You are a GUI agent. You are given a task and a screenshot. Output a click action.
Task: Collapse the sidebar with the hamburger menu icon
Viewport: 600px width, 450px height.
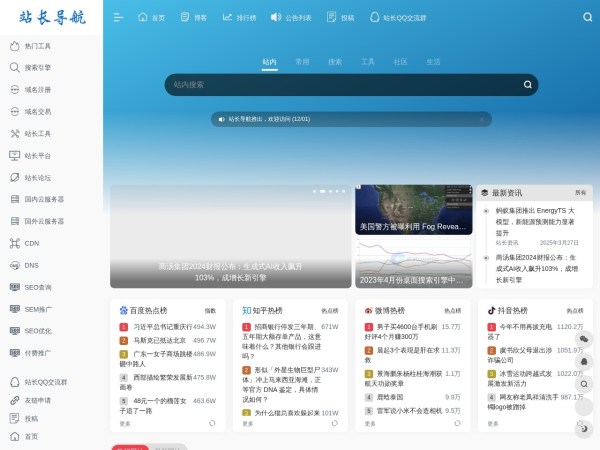[x=118, y=17]
